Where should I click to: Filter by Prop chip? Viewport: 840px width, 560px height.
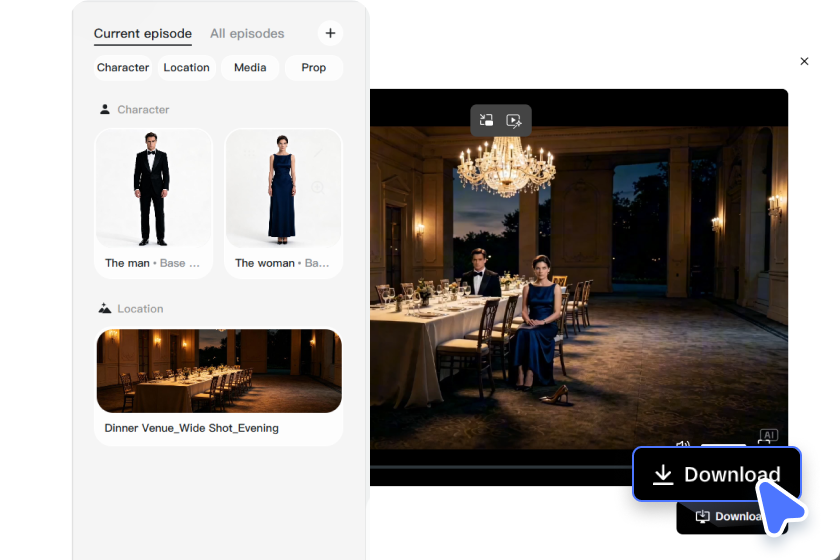coord(313,68)
